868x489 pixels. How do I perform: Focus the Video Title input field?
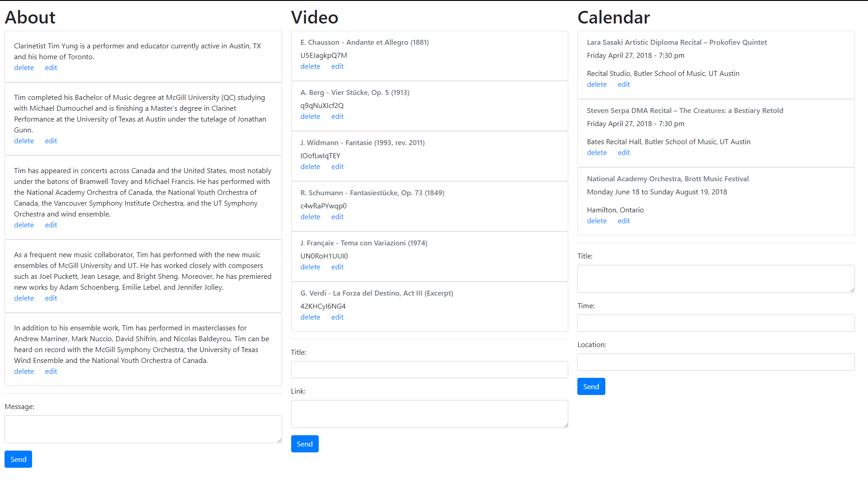click(x=429, y=370)
